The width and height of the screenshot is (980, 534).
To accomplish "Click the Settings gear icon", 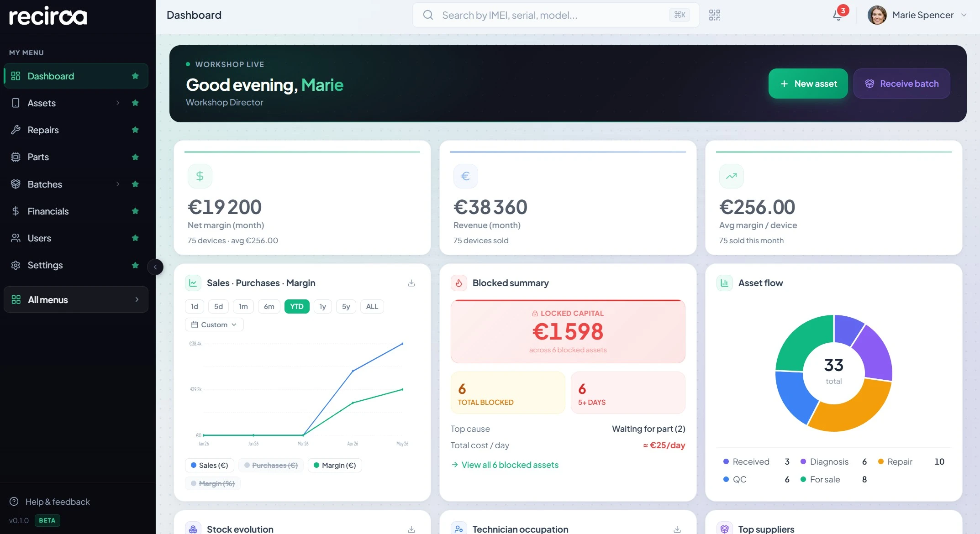I will point(16,265).
